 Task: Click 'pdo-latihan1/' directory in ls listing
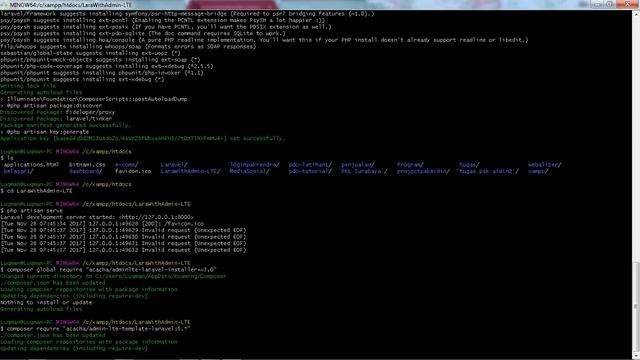[x=310, y=164]
